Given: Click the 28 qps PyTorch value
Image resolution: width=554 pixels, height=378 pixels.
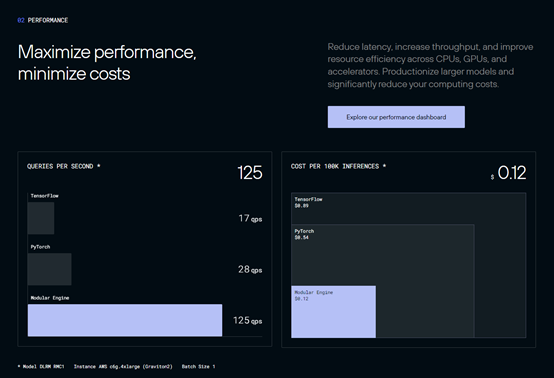Looking at the screenshot, I should tap(250, 269).
